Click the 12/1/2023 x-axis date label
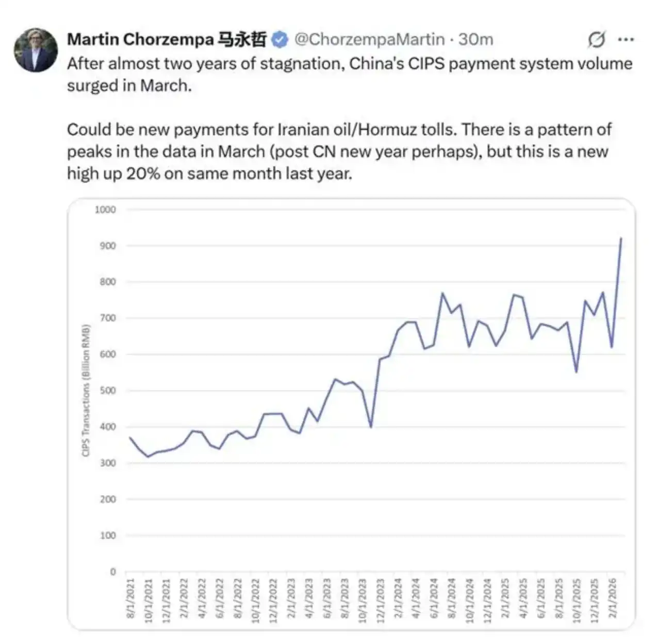Image resolution: width=659 pixels, height=644 pixels. pos(381,600)
